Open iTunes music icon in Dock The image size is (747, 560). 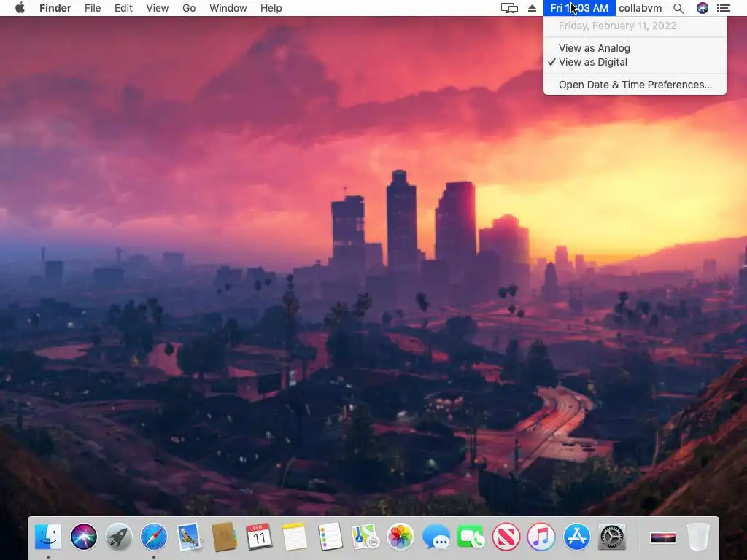coord(541,537)
